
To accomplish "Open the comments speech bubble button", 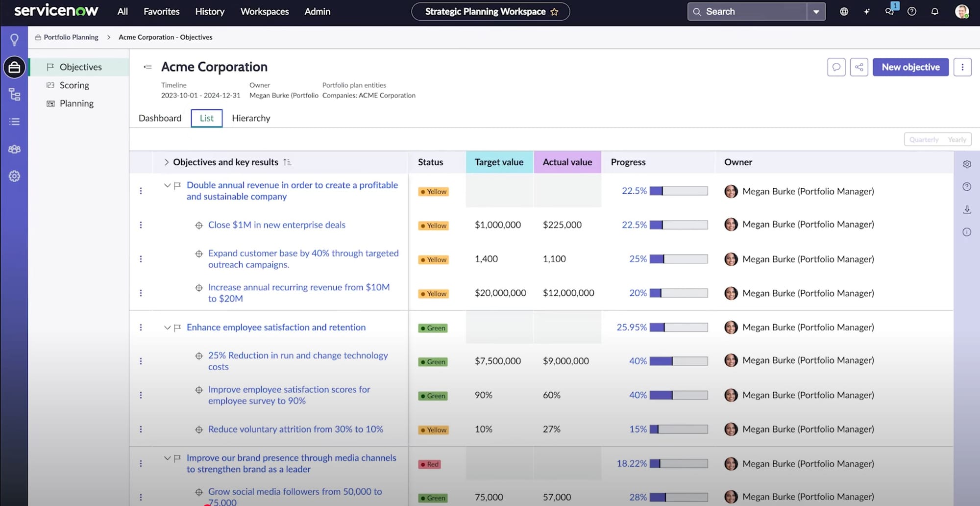I will [x=836, y=67].
